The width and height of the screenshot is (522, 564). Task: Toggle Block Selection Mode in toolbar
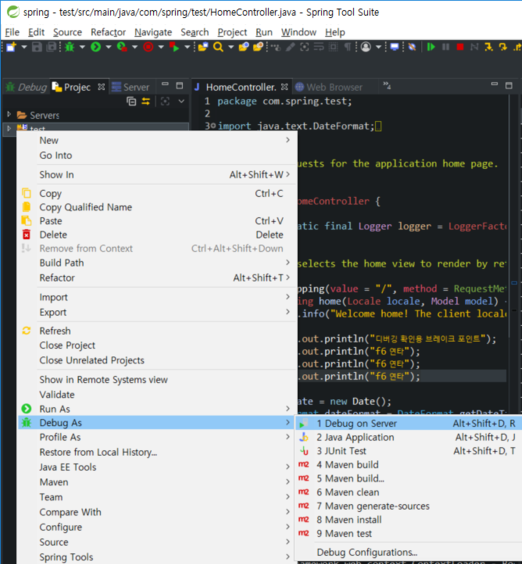pyautogui.click(x=333, y=47)
